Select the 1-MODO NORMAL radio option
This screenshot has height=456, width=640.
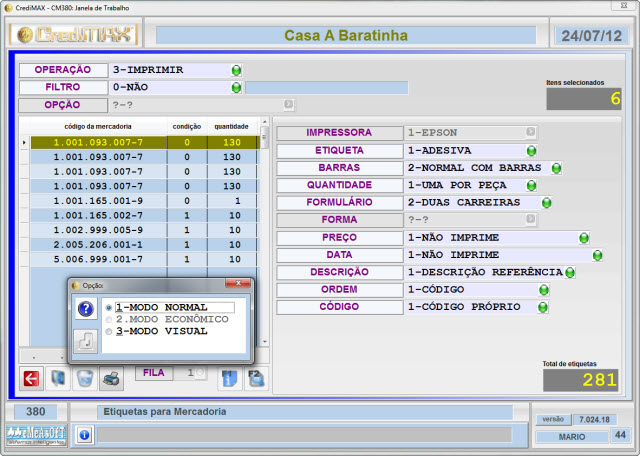pyautogui.click(x=109, y=308)
